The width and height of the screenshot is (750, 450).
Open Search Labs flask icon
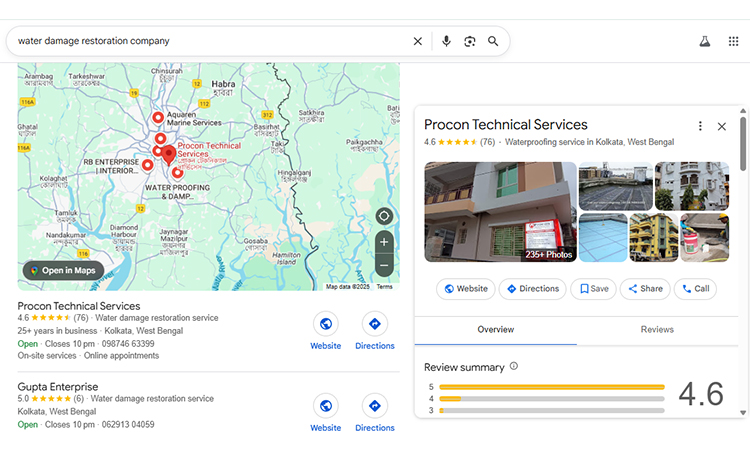click(705, 41)
